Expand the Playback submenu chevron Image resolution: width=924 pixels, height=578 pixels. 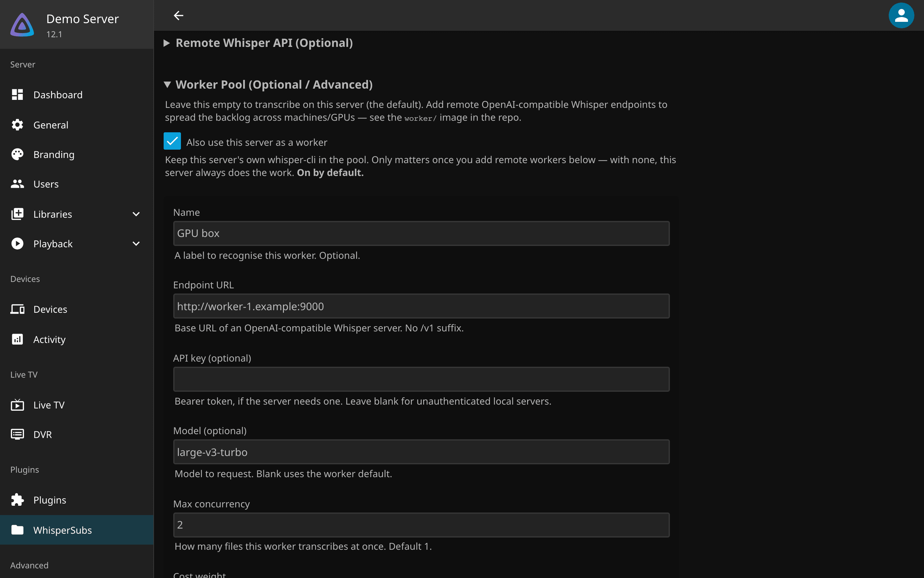(x=136, y=243)
